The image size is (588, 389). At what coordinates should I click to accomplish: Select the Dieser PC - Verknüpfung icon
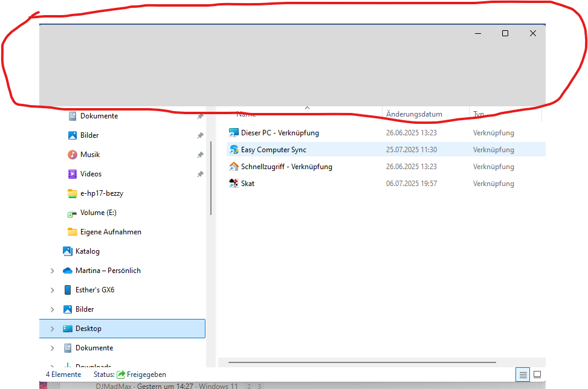(234, 132)
